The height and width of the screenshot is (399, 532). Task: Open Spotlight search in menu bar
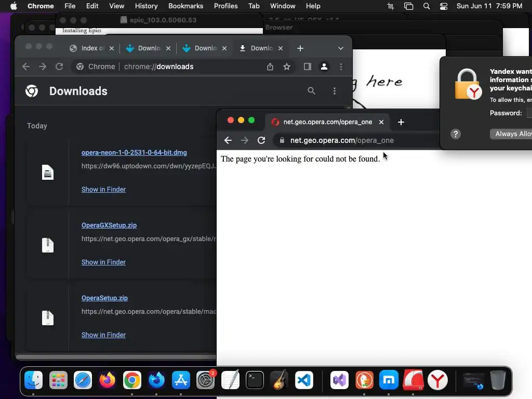pyautogui.click(x=427, y=6)
